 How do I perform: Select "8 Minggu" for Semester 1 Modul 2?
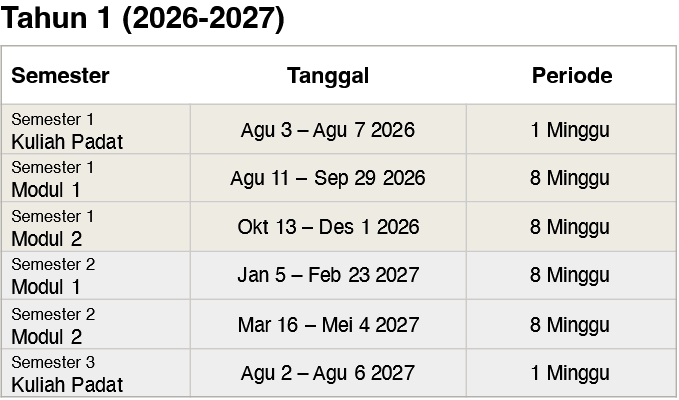[x=570, y=227]
